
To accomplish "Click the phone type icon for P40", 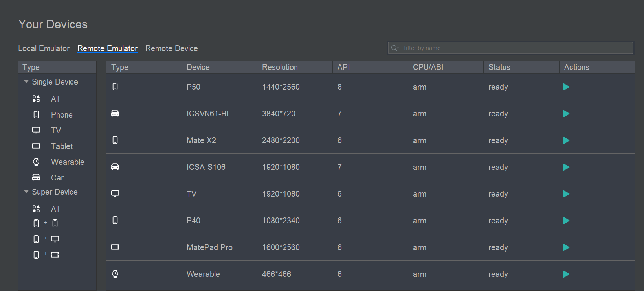I will pyautogui.click(x=115, y=220).
